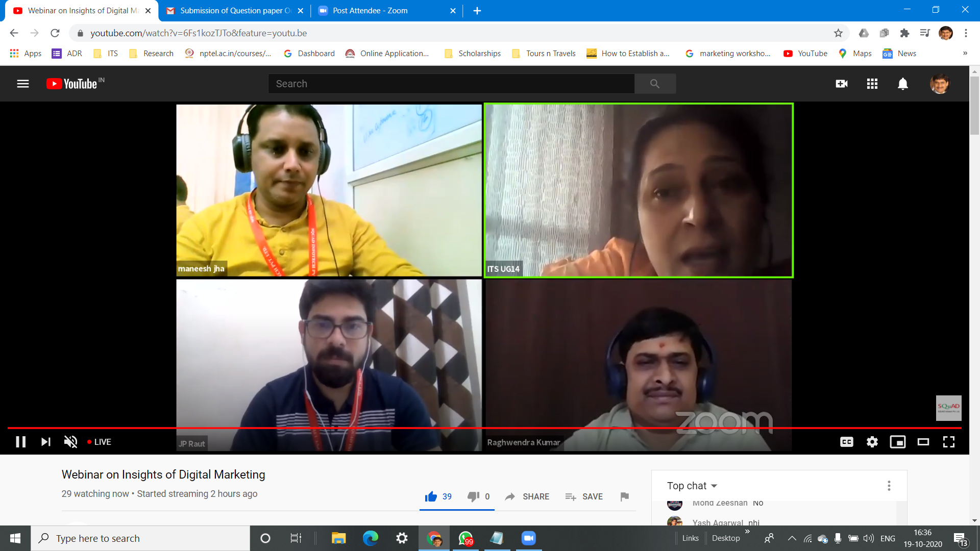Open live chat more options menu
980x551 pixels.
pos(889,486)
